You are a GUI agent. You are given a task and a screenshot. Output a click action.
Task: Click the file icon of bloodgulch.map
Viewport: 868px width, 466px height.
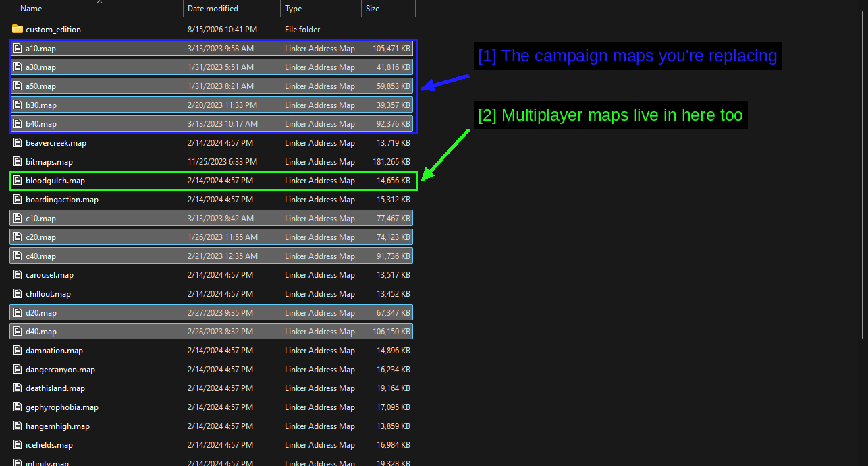click(x=18, y=181)
